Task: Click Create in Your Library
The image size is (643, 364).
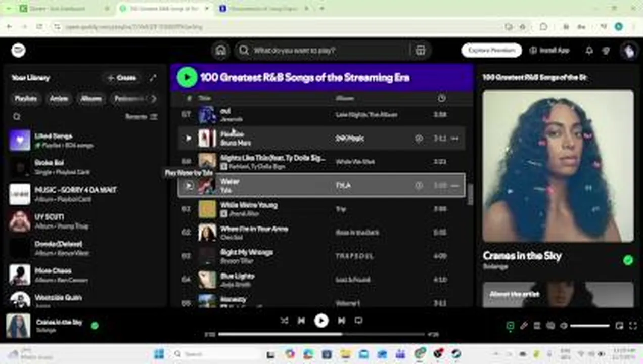Action: [122, 78]
